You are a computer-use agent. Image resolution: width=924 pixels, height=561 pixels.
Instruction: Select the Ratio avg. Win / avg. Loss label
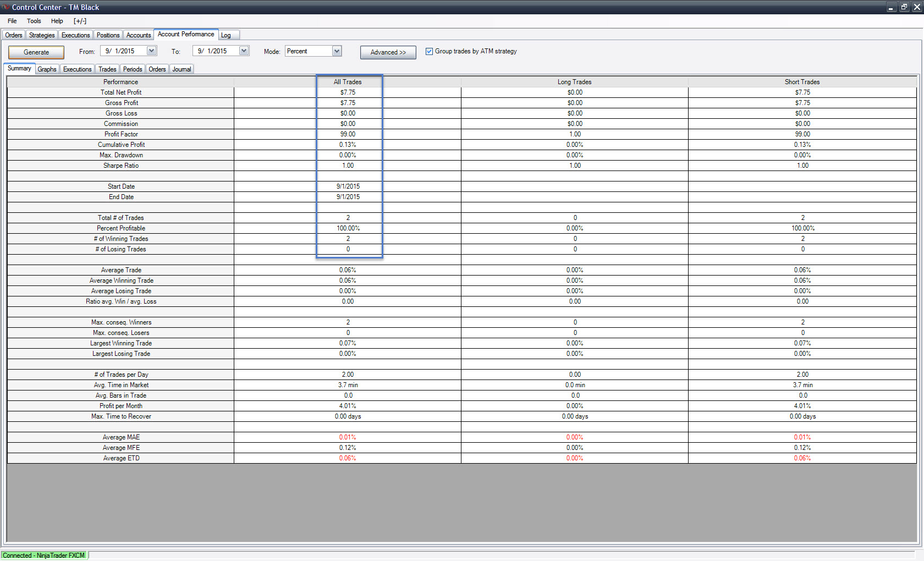[x=121, y=301]
